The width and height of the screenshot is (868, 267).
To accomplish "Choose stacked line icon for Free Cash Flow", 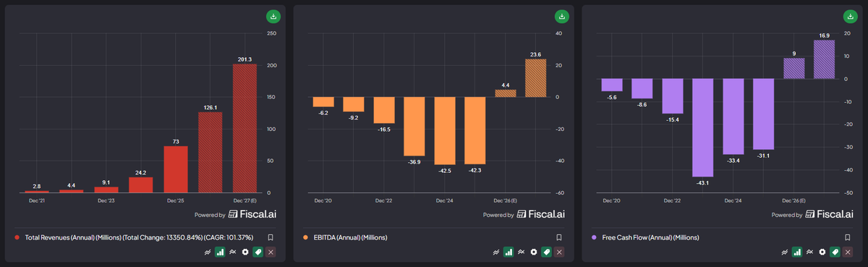I will coord(809,252).
